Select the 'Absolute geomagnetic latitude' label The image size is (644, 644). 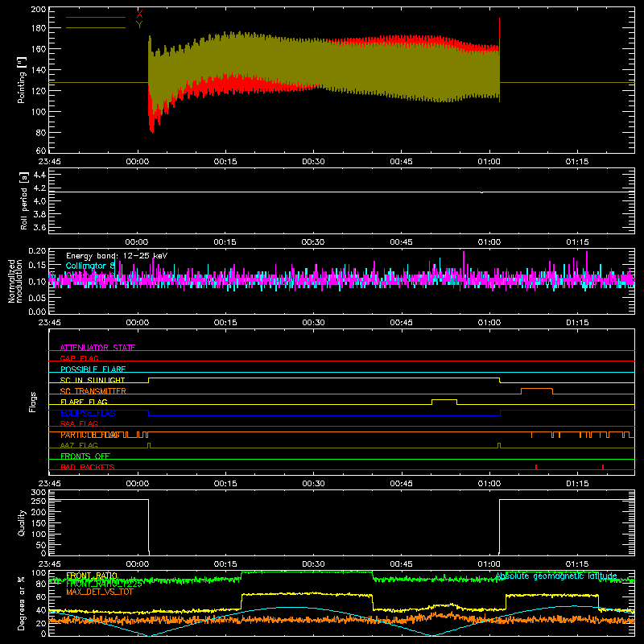pos(556,576)
